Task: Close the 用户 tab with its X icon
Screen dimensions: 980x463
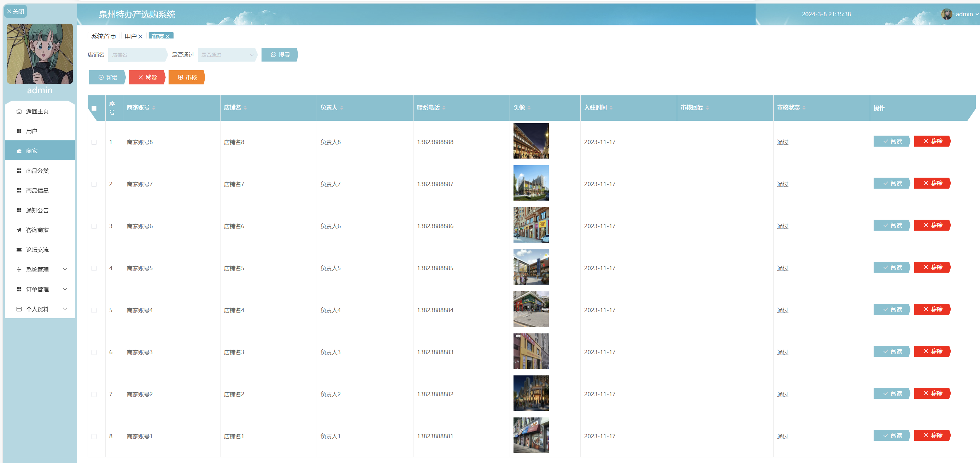Action: [x=140, y=36]
